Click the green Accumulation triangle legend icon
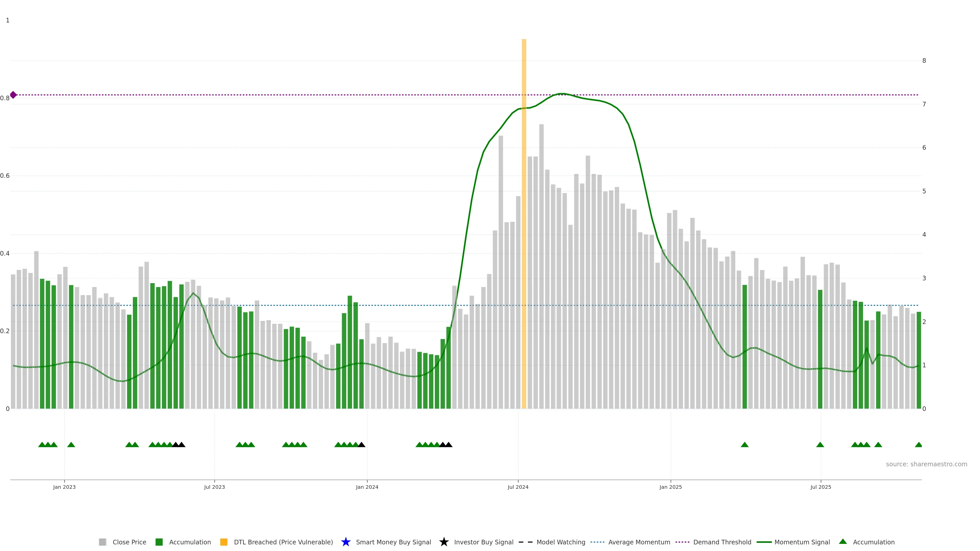The height and width of the screenshot is (551, 980). (843, 542)
